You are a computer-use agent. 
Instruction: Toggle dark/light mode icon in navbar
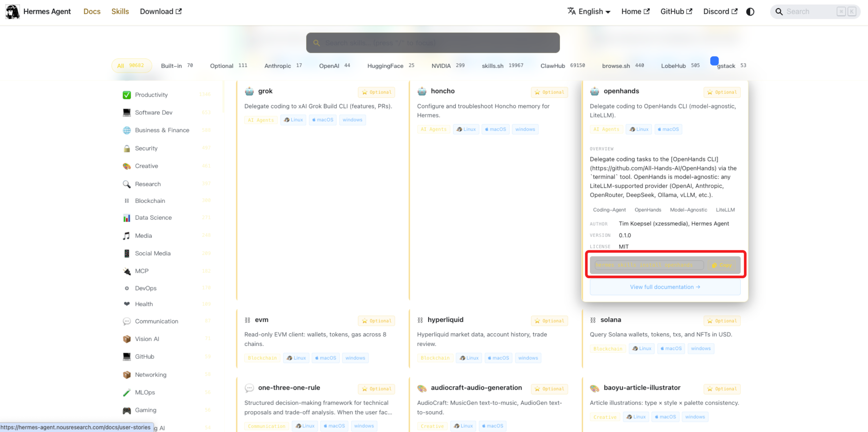point(750,12)
